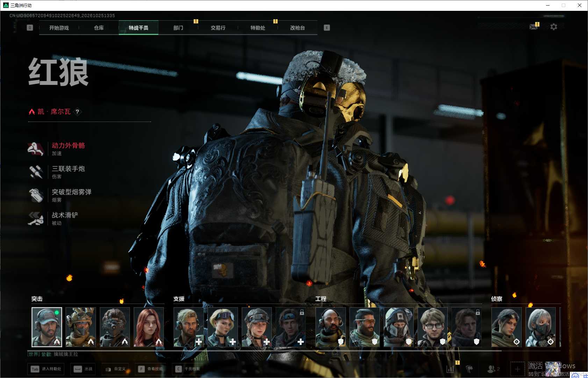Open the flag icon in bottom bar
The width and height of the screenshot is (588, 378).
click(x=469, y=369)
